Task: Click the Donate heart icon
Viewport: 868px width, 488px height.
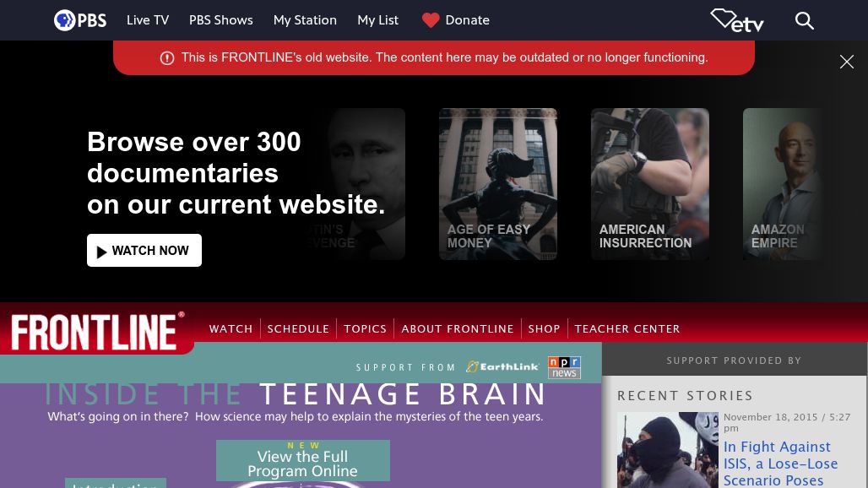Action: (430, 20)
